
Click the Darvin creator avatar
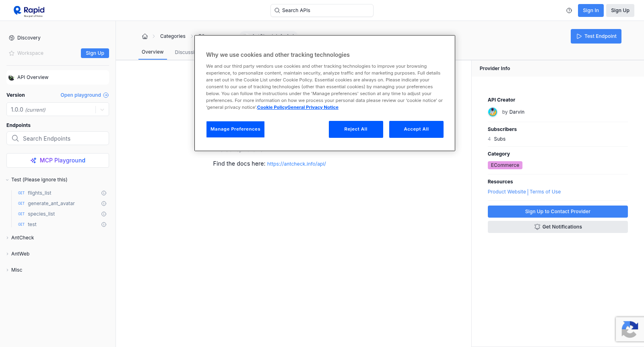tap(493, 112)
